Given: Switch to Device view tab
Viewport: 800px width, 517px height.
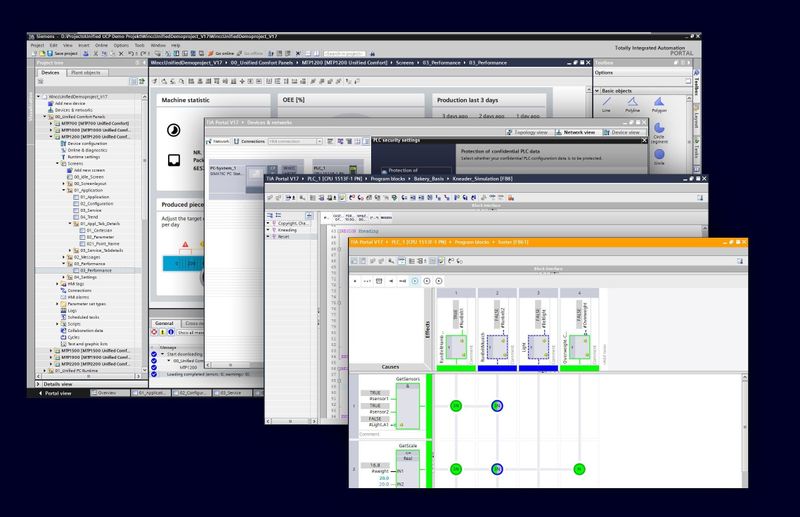Looking at the screenshot, I should [622, 132].
